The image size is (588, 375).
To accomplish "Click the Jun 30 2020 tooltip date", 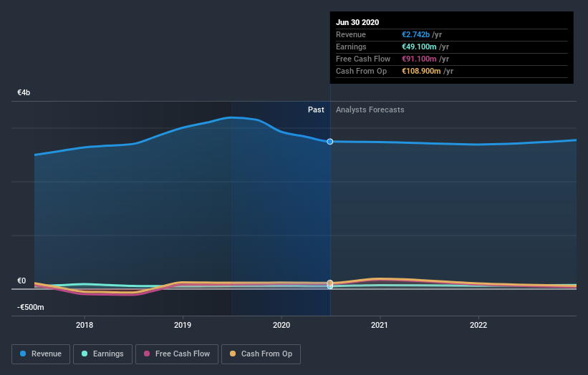I will (357, 22).
